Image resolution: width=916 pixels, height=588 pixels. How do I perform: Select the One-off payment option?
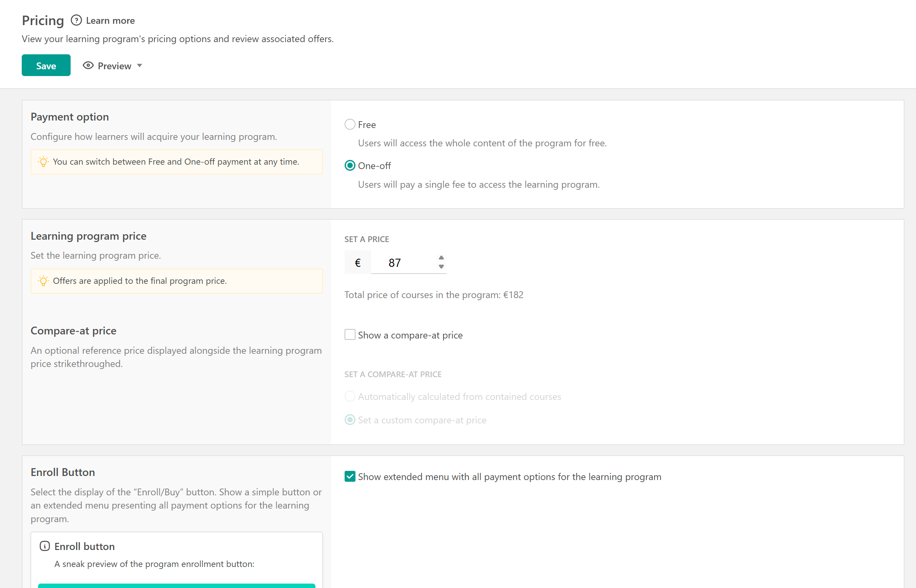[x=350, y=166]
